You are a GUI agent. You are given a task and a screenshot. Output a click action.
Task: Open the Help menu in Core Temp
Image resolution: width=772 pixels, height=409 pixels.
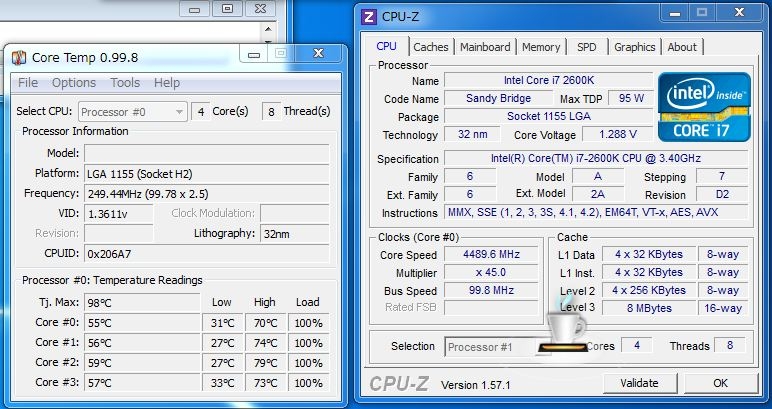(x=167, y=83)
